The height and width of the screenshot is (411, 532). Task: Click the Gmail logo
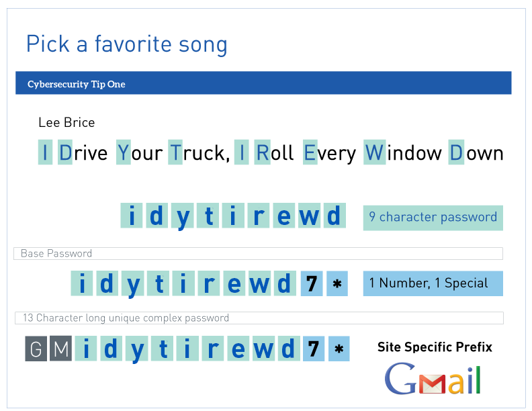pos(432,379)
